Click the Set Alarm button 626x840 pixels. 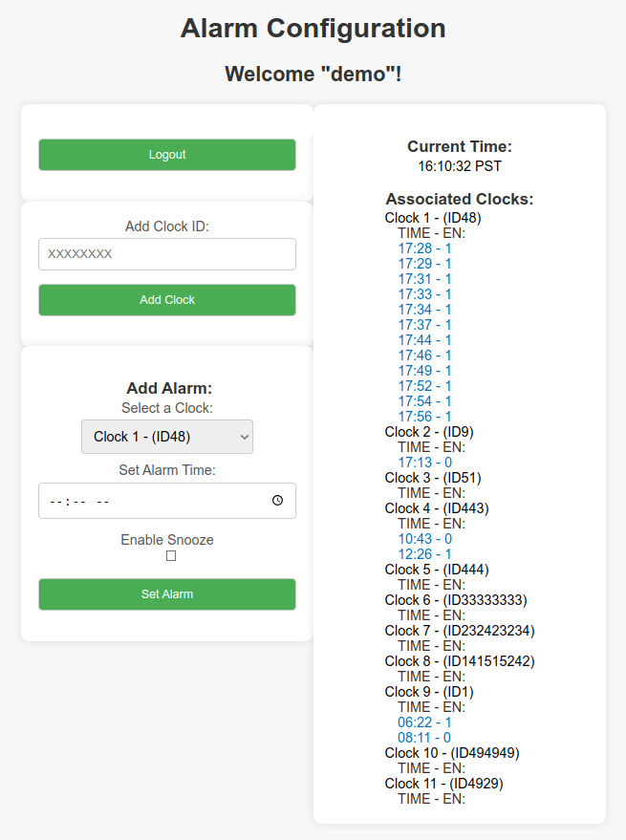[x=167, y=594]
